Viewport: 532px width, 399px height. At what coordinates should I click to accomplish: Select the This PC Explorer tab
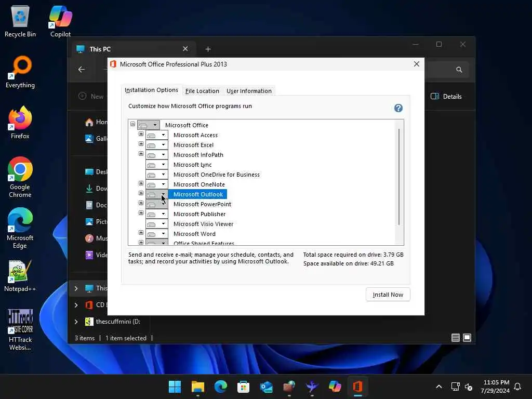(132, 49)
